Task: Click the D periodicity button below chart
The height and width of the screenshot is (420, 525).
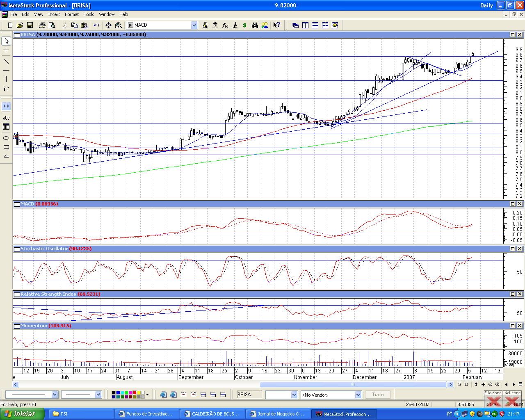Action: (467, 384)
